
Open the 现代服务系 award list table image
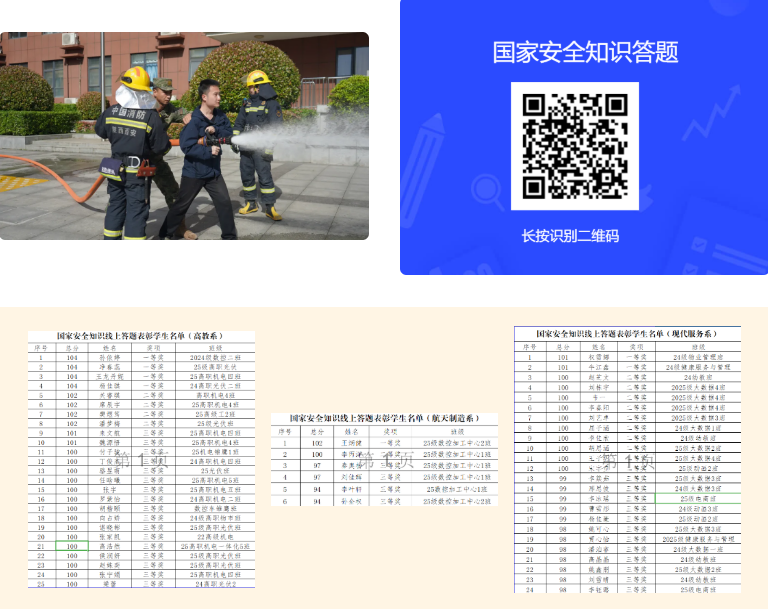coord(627,459)
